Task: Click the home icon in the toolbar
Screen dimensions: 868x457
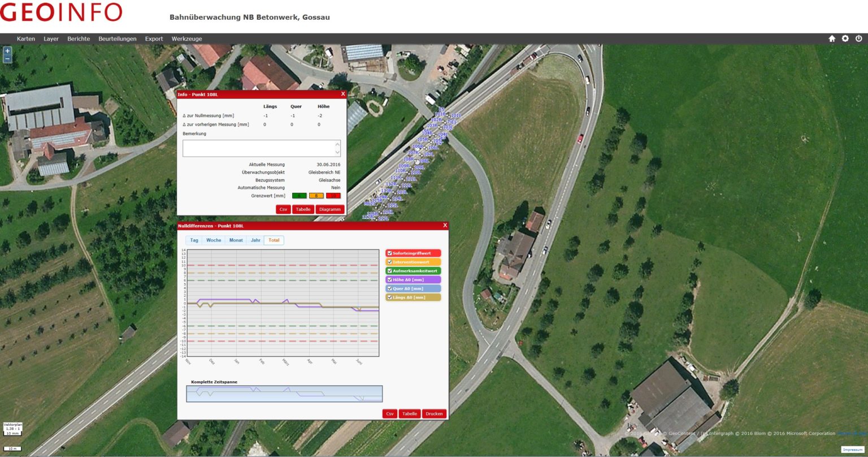Action: tap(831, 38)
